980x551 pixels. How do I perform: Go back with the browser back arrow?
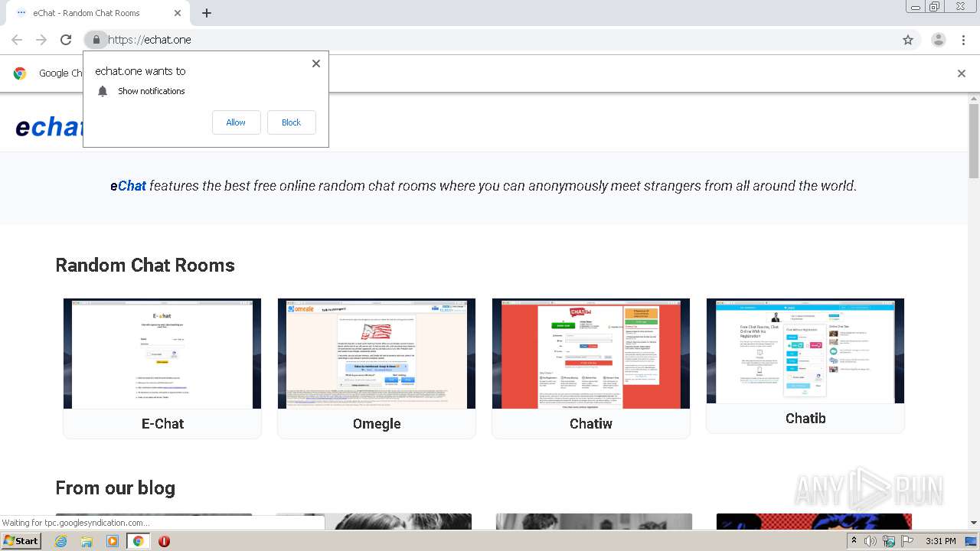click(x=17, y=40)
